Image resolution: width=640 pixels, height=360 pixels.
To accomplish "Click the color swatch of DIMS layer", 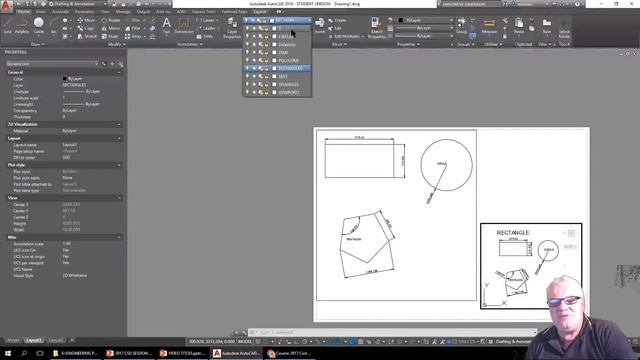I will tap(274, 52).
